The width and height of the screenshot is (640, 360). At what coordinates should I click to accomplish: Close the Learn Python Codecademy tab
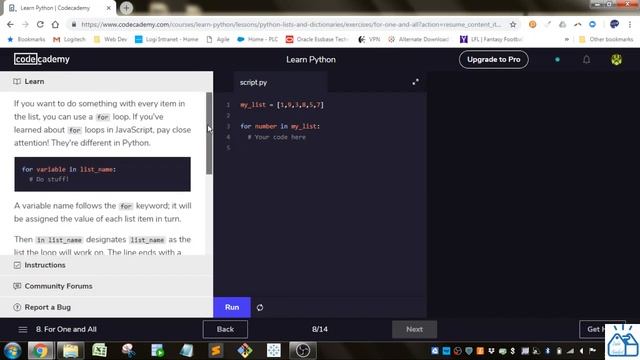click(x=109, y=8)
